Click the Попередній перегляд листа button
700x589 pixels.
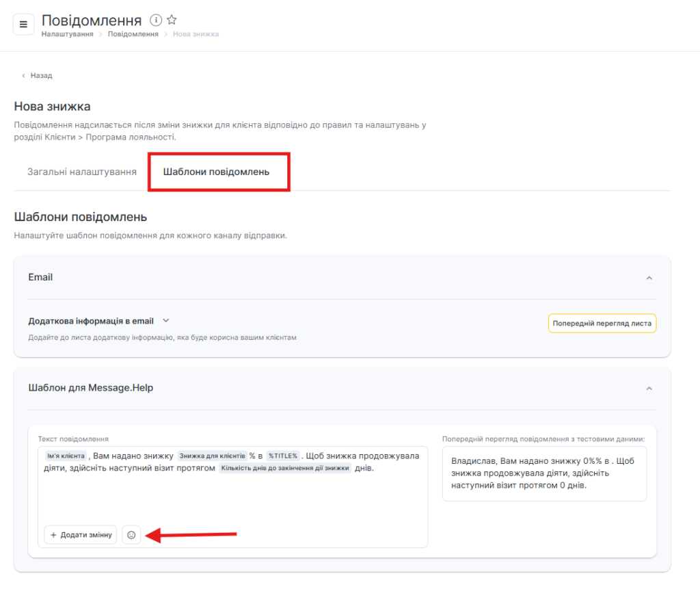coord(602,324)
